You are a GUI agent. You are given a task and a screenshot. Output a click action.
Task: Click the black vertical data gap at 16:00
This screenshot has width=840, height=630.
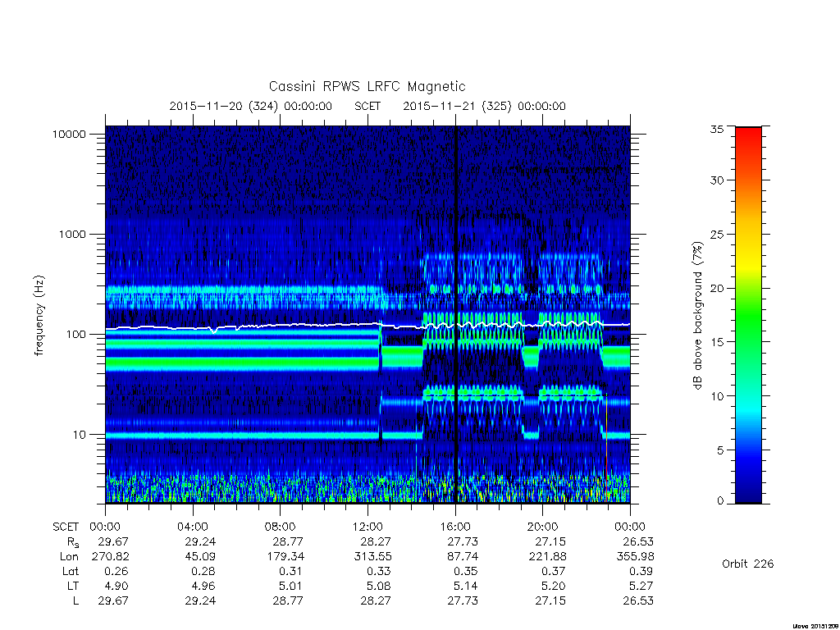[x=456, y=314]
